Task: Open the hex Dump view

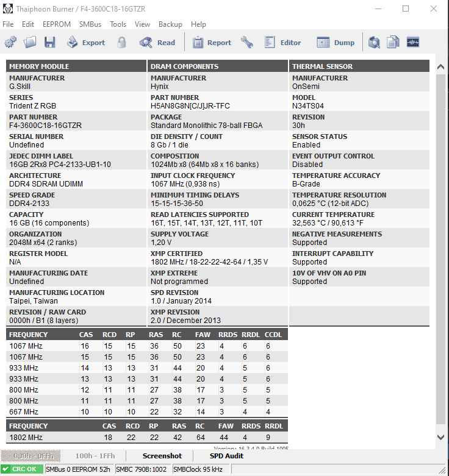Action: coord(336,43)
